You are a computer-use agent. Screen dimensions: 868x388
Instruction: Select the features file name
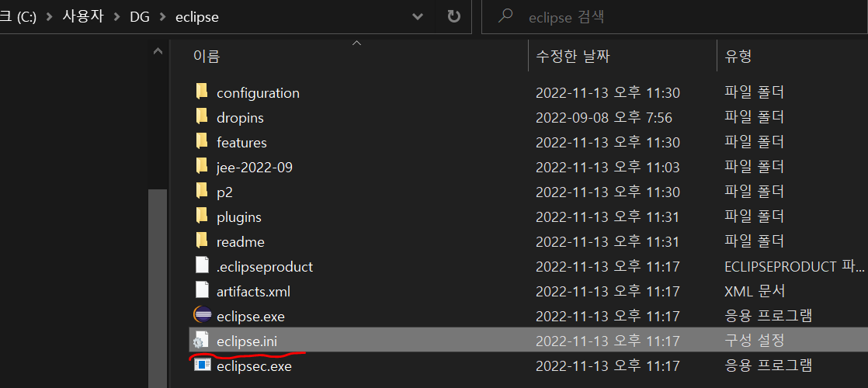(242, 143)
